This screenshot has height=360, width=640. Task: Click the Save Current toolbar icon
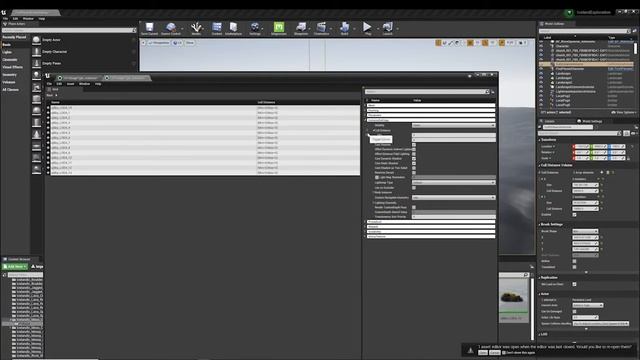(149, 28)
